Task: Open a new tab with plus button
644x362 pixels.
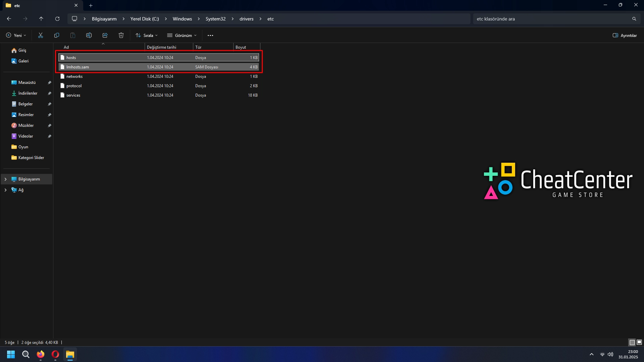Action: 91,5
